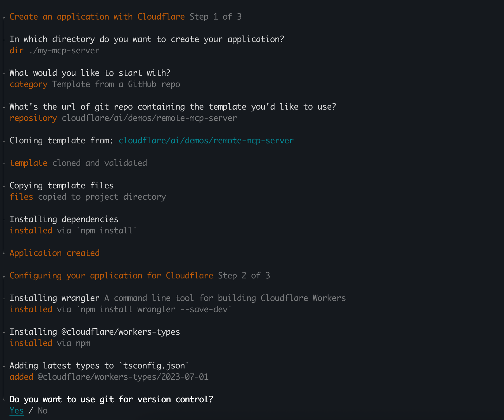Image resolution: width=504 pixels, height=420 pixels.
Task: Click the 'Application created' message
Action: coord(54,253)
